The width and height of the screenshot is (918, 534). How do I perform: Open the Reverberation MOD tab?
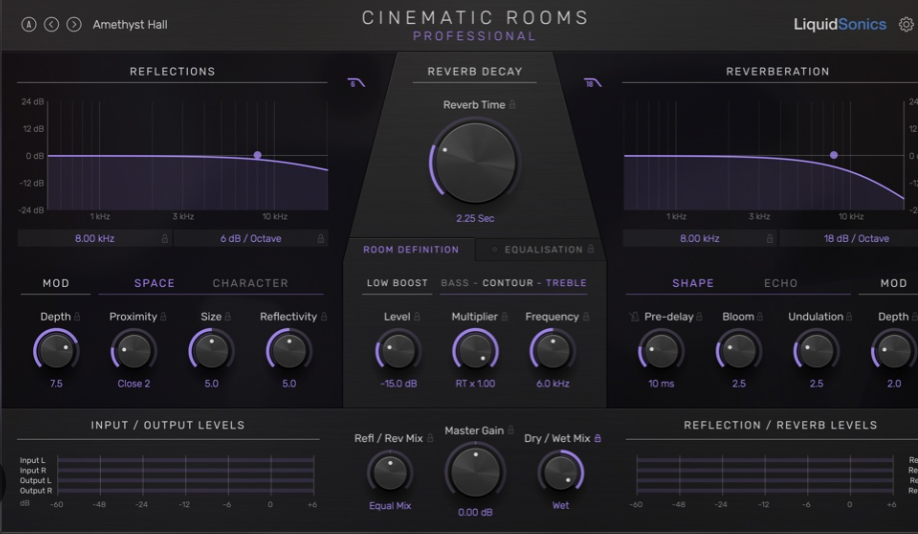point(894,283)
